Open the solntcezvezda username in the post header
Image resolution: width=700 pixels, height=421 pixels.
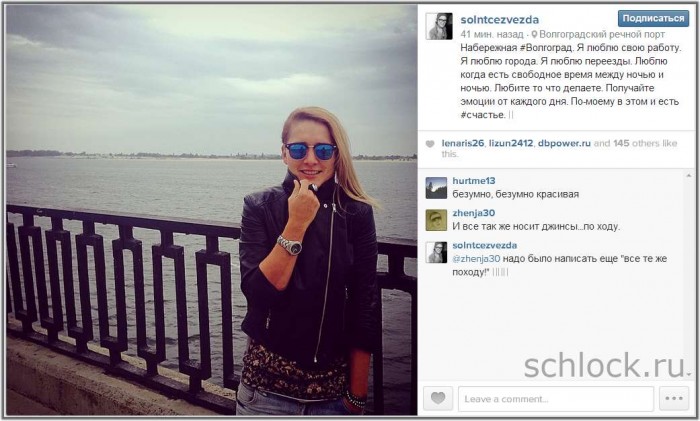coord(500,20)
